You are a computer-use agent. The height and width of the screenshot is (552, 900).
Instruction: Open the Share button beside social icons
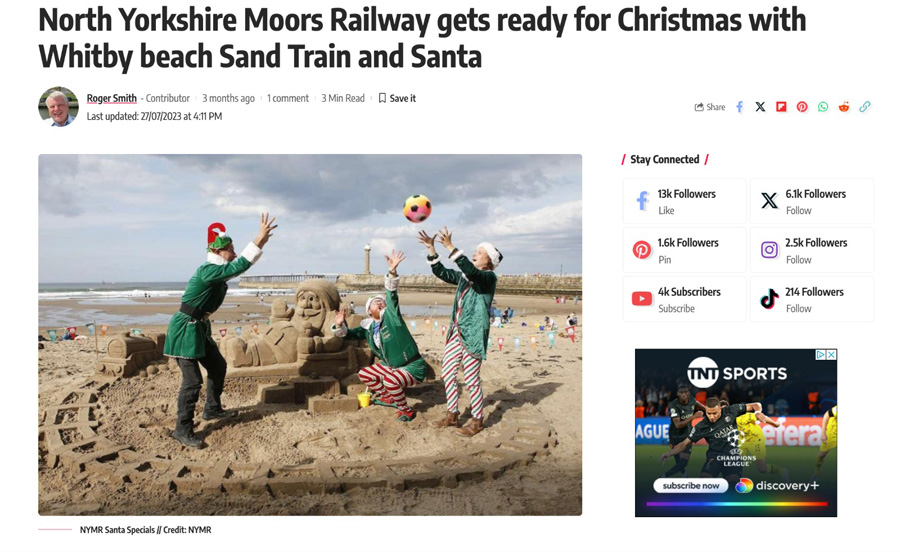pyautogui.click(x=710, y=107)
